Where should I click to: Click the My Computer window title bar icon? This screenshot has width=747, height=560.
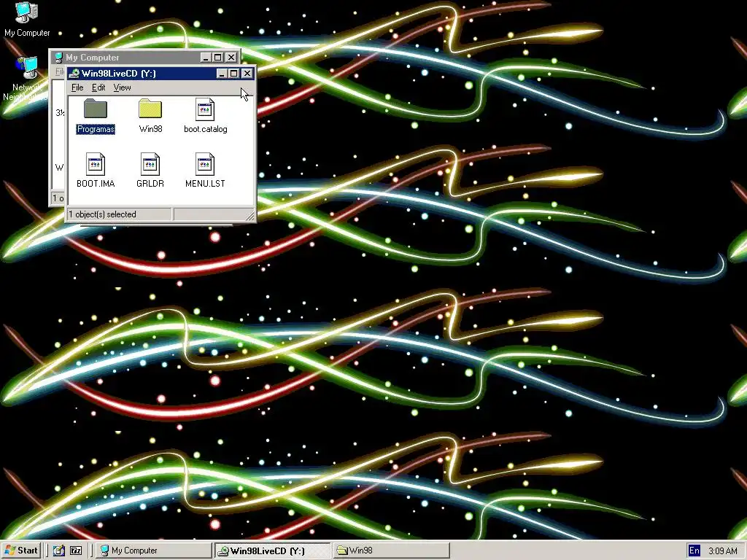[x=58, y=58]
